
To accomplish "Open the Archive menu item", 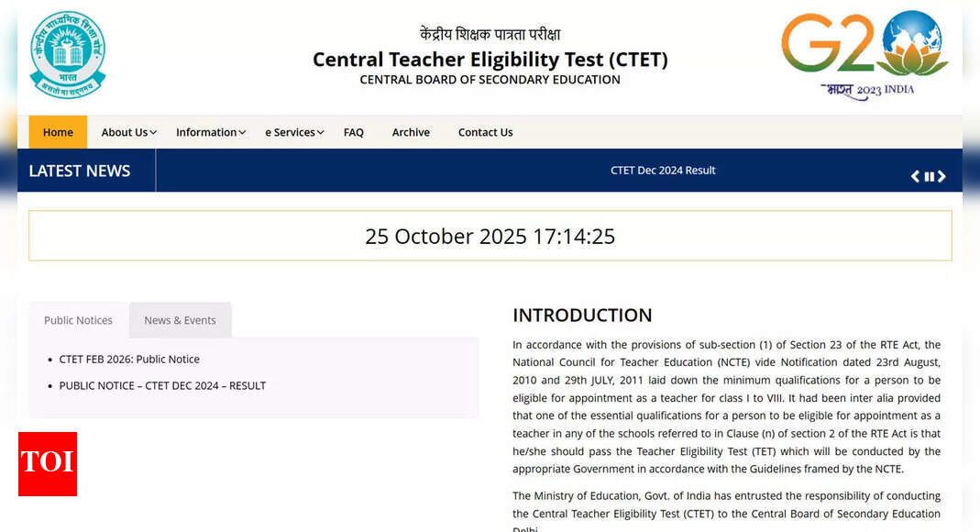I will 411,132.
